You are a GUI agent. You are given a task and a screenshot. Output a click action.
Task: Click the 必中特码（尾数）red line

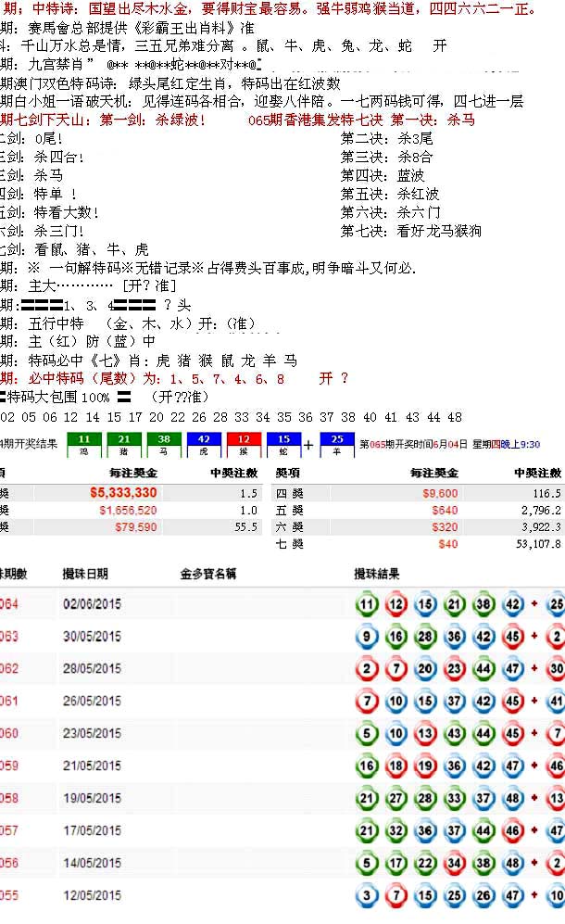point(174,378)
